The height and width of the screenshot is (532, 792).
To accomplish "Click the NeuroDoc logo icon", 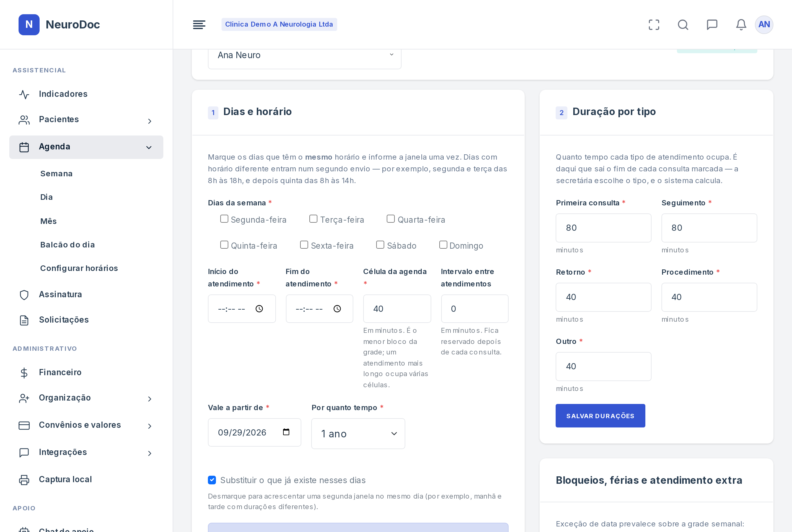I will (x=29, y=24).
